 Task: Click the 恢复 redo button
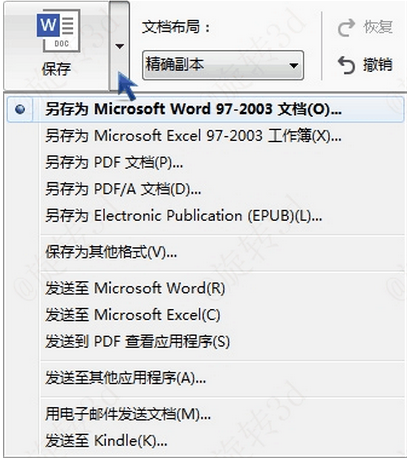click(x=365, y=27)
